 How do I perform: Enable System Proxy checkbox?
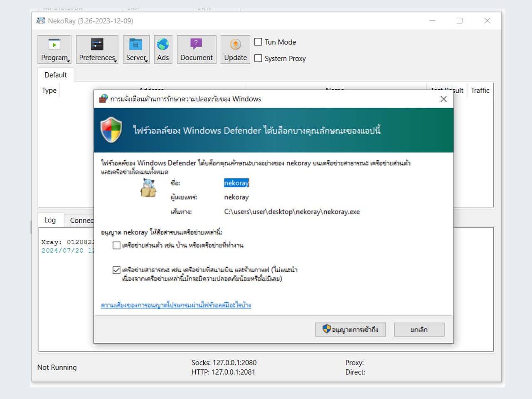[x=258, y=58]
